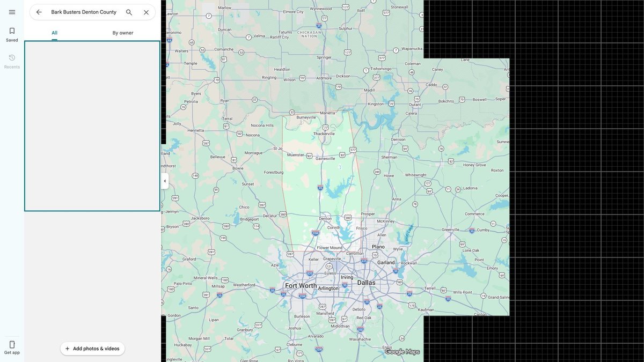The height and width of the screenshot is (362, 644).
Task: Click the Greenville map label
Action: (450, 230)
